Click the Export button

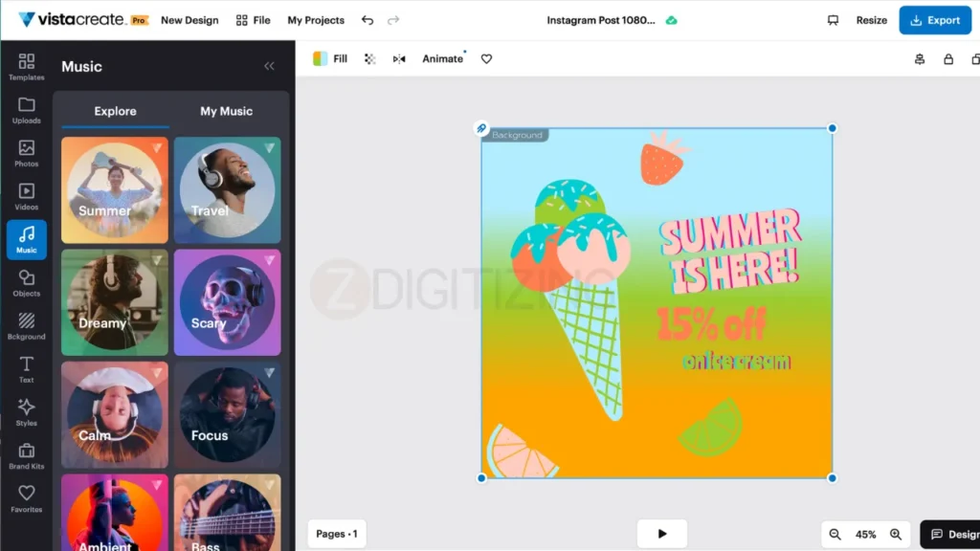(x=934, y=20)
